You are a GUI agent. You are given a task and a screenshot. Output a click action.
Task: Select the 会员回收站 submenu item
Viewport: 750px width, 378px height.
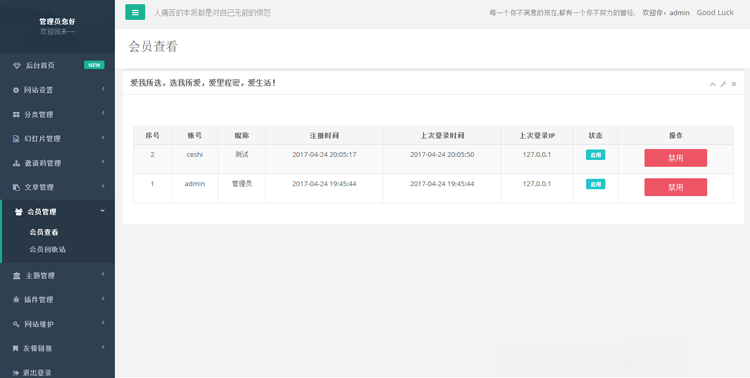pos(48,249)
